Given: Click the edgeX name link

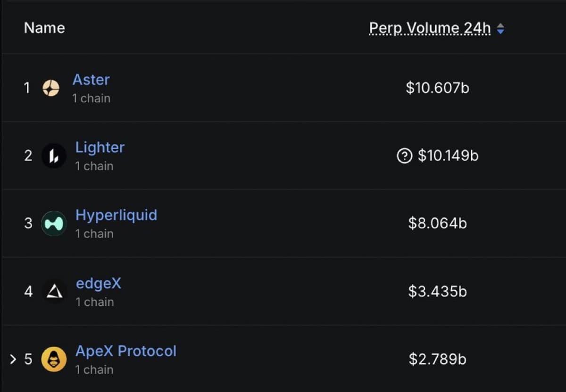Looking at the screenshot, I should (x=99, y=283).
